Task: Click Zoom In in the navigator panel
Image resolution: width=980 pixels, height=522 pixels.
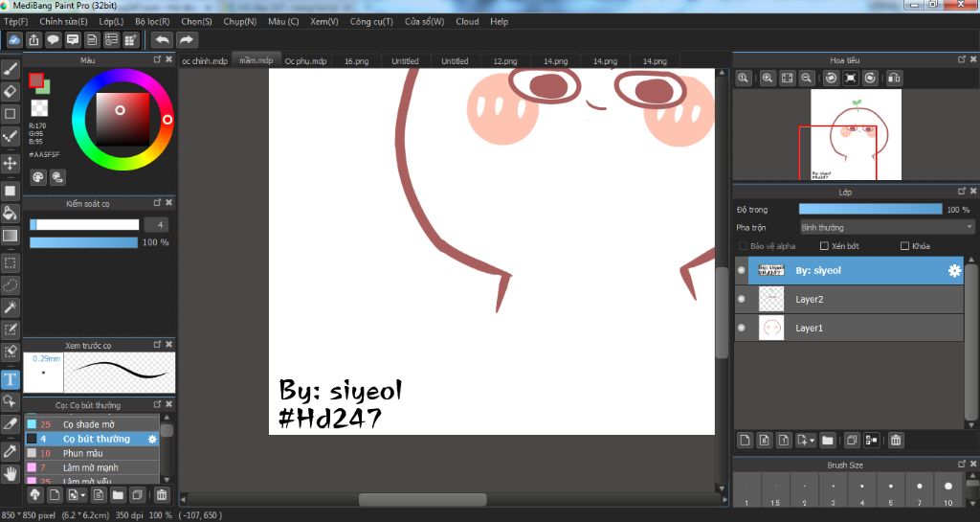Action: (x=768, y=79)
